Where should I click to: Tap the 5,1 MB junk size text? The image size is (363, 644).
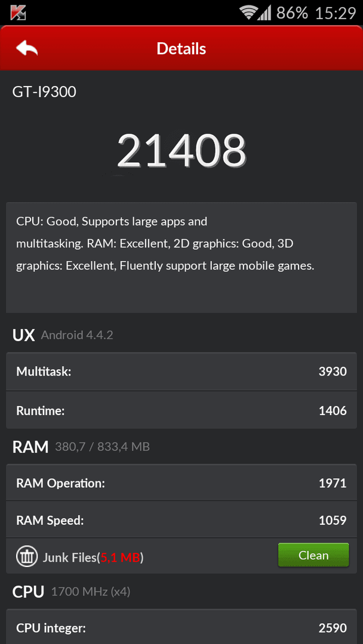[119, 558]
